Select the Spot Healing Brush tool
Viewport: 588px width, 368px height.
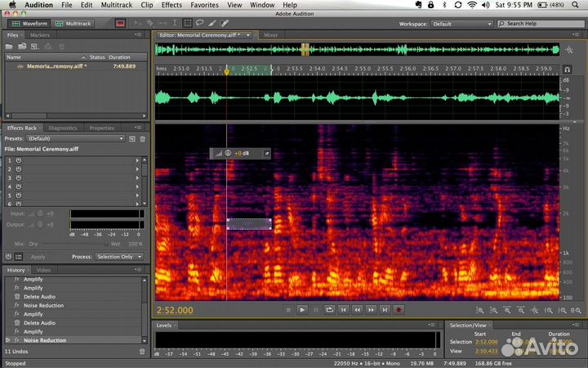(x=225, y=24)
